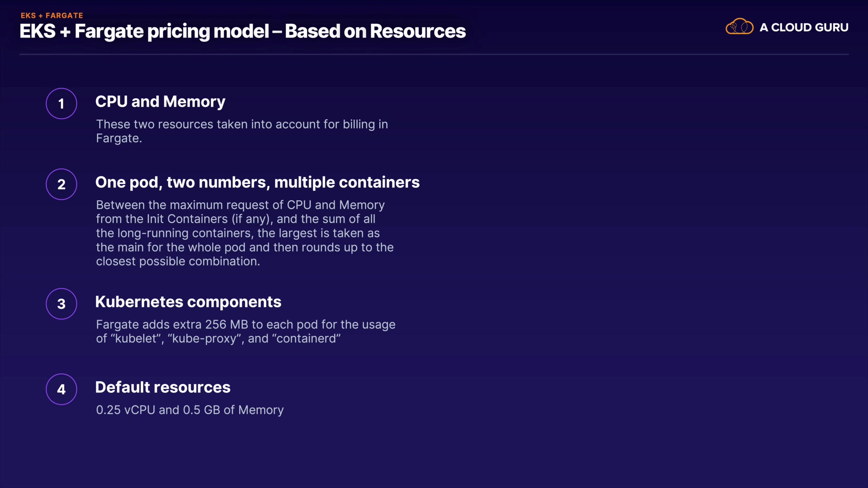Select the Kubernetes components heading
This screenshot has width=868, height=488.
[188, 302]
